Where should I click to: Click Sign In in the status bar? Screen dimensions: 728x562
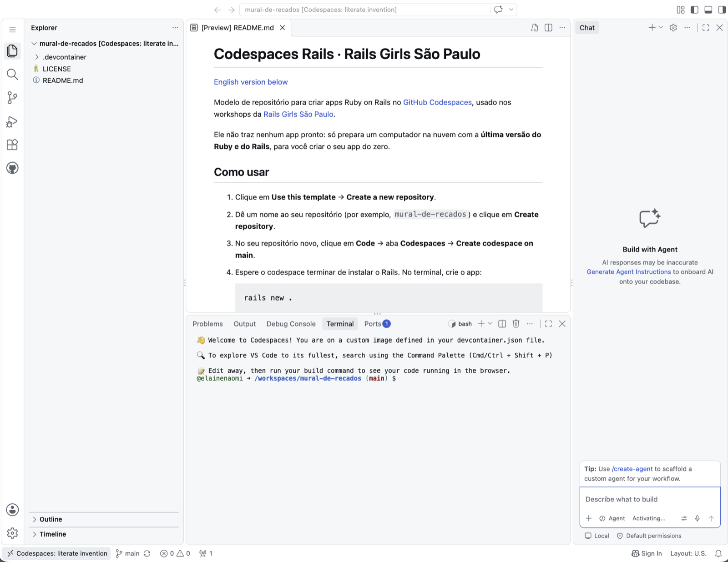click(647, 553)
